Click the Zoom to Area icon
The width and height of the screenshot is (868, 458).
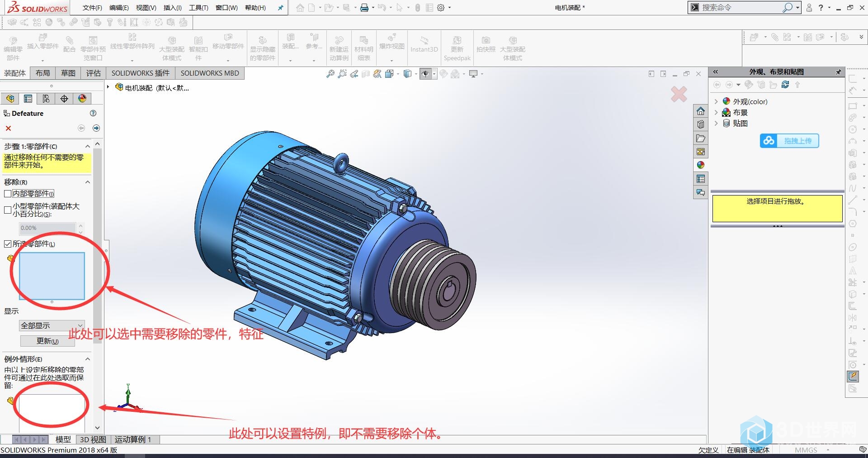(x=342, y=74)
